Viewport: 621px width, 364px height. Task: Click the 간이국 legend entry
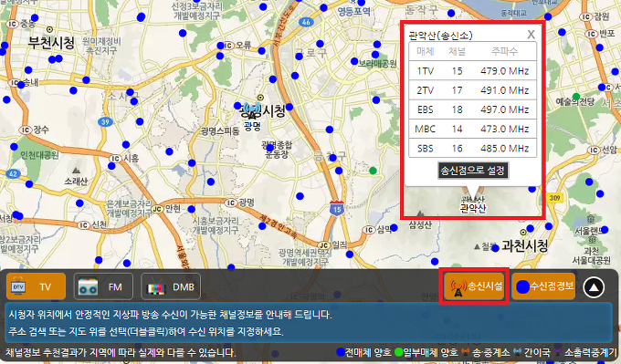click(x=532, y=352)
